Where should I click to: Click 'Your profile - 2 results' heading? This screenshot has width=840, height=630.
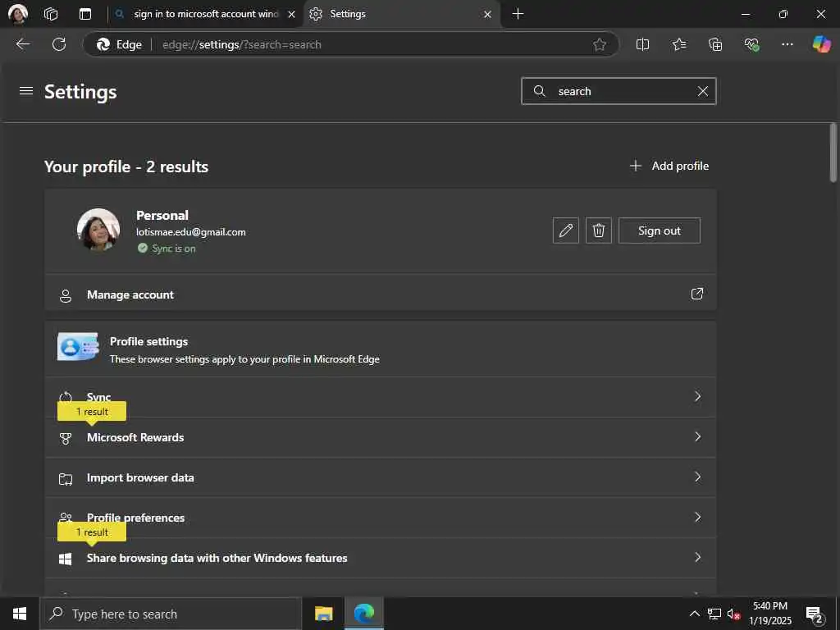coord(126,167)
